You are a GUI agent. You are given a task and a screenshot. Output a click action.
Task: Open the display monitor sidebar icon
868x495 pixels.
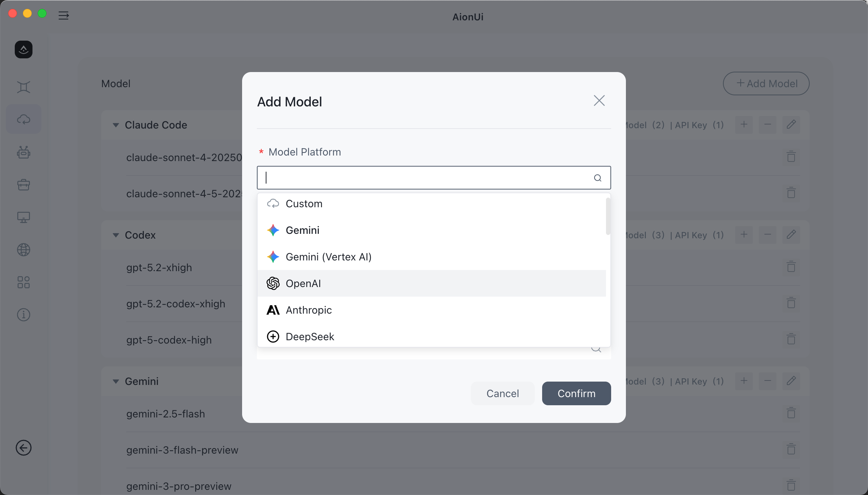click(x=24, y=217)
